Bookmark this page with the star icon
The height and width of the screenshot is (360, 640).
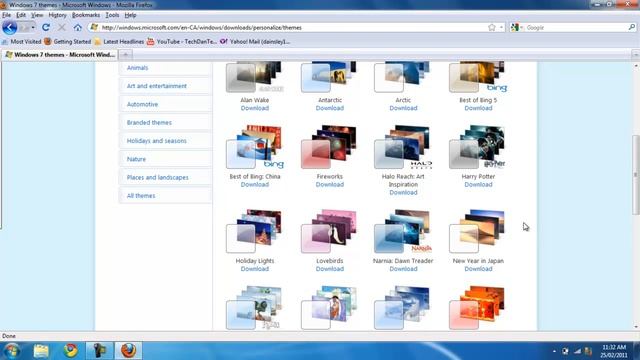pos(492,27)
